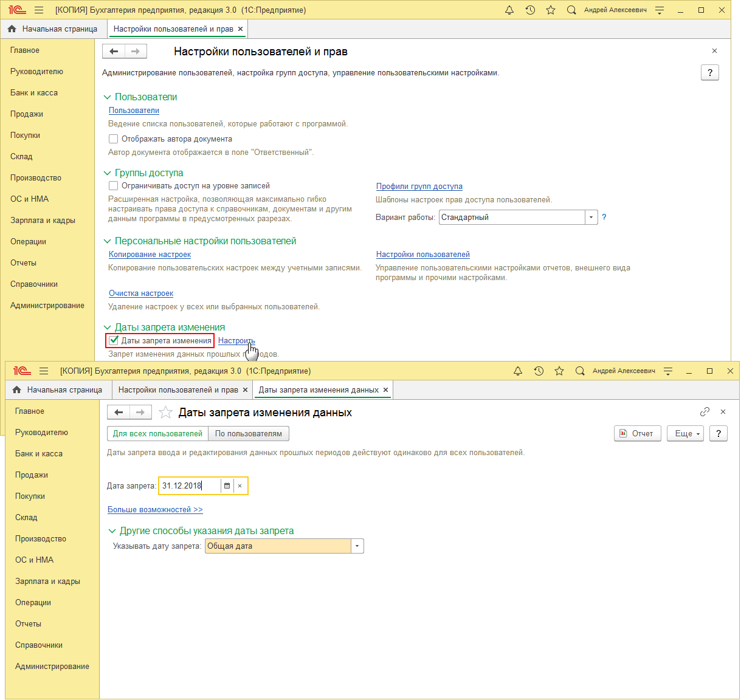Click the Отчет button
This screenshot has width=741, height=700.
(x=638, y=434)
